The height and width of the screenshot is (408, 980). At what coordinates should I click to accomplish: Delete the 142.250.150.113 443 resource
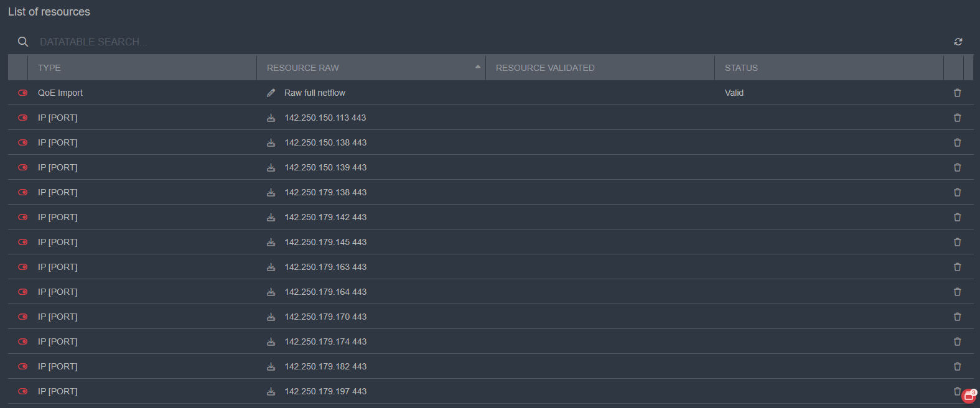click(957, 118)
